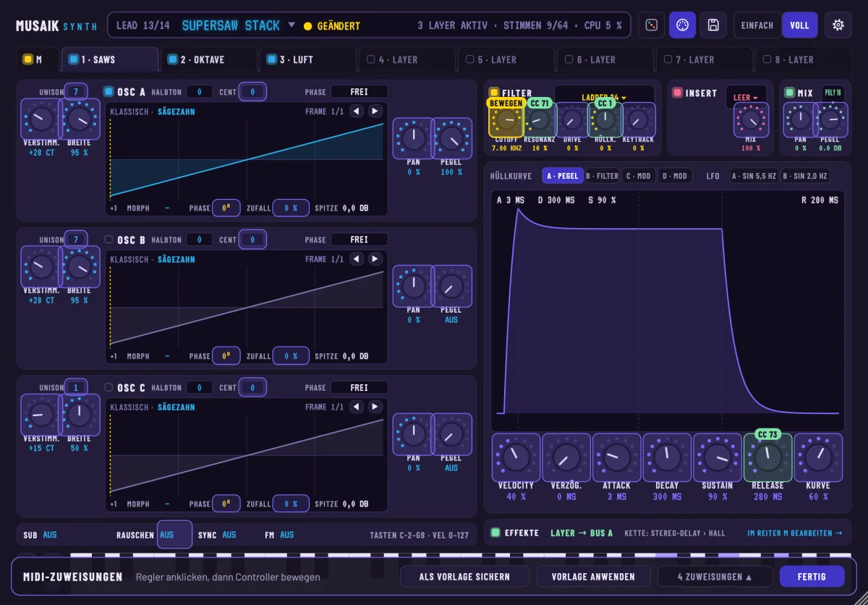This screenshot has height=605, width=868.
Task: Toggle the MIDI learn connector icon
Action: 682,25
